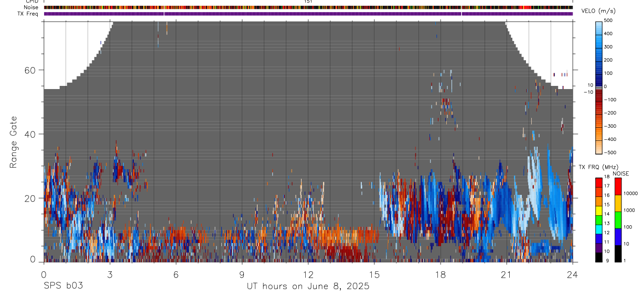644x297 pixels.
Task: Click the velocity scale value "500"
Action: [608, 20]
